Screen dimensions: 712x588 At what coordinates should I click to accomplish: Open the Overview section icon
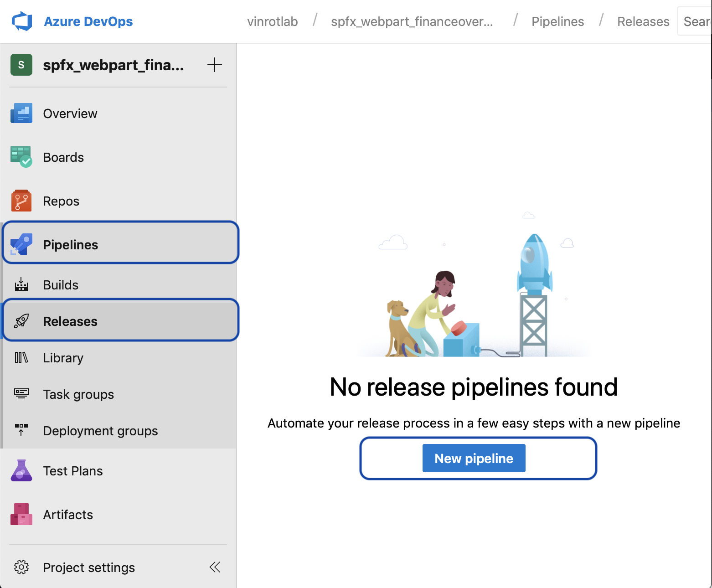[x=21, y=113]
